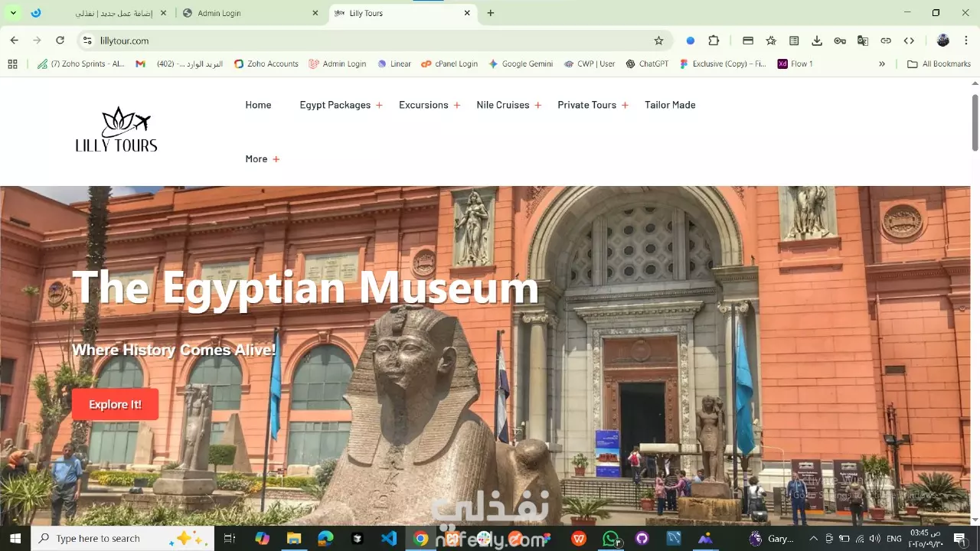Open WhatsApp from the taskbar

coord(610,538)
